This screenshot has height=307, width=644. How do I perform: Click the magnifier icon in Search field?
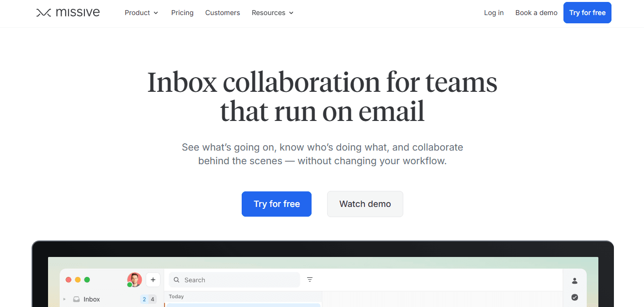(x=177, y=280)
